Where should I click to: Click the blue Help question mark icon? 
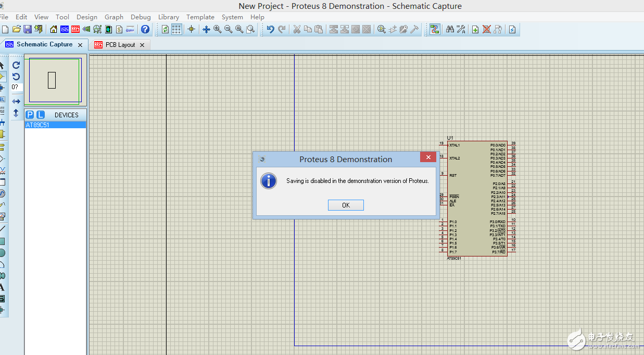145,29
